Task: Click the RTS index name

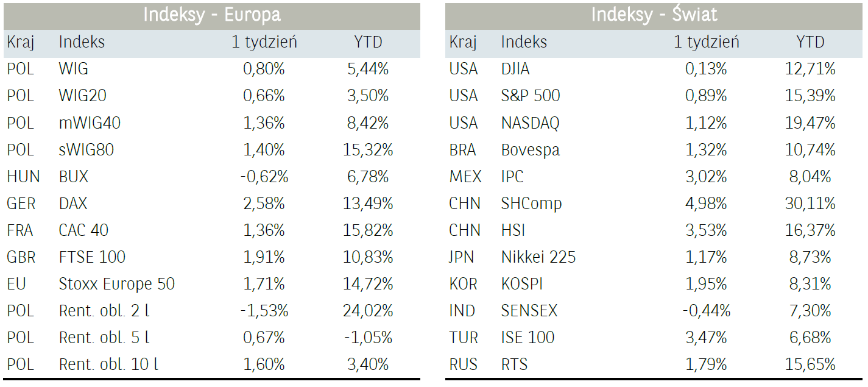Action: coord(514,364)
